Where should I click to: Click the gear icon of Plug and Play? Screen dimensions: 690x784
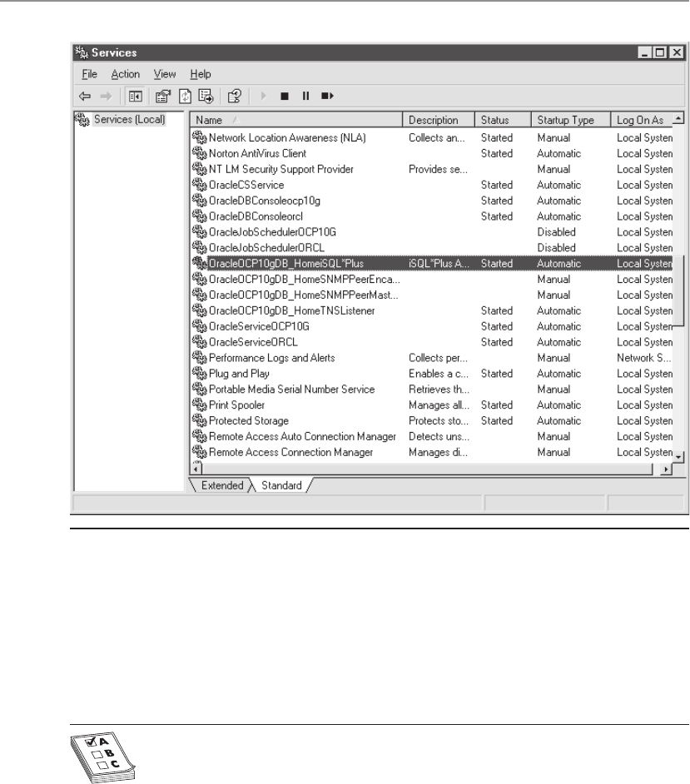200,374
